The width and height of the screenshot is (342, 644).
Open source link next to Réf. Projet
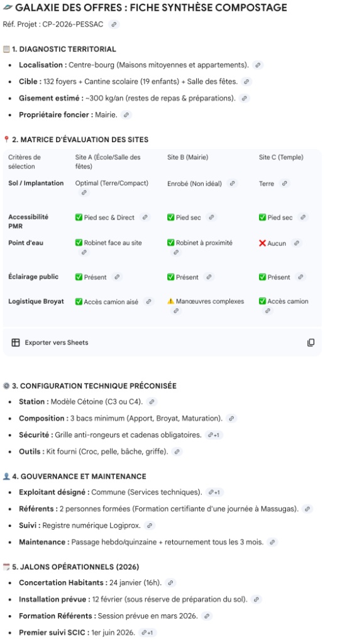tap(114, 25)
